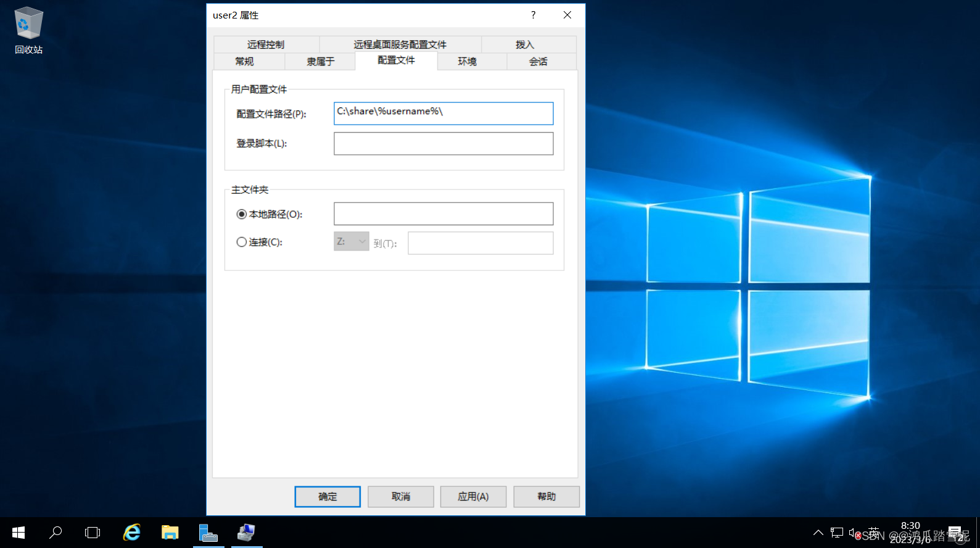Click the help question mark button
Screen dimensions: 980x548
pos(533,15)
